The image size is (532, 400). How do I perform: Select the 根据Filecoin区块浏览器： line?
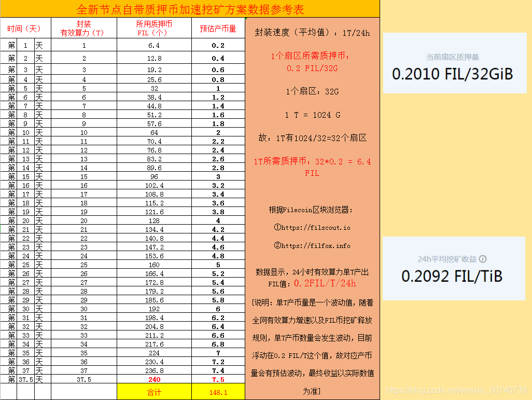tap(311, 210)
